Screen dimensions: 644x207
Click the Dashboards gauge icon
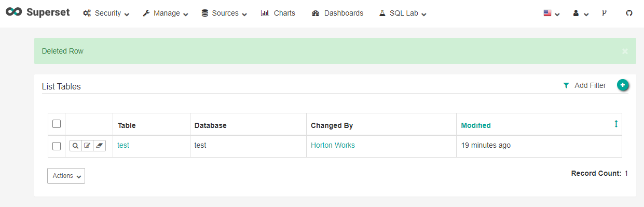(x=316, y=14)
